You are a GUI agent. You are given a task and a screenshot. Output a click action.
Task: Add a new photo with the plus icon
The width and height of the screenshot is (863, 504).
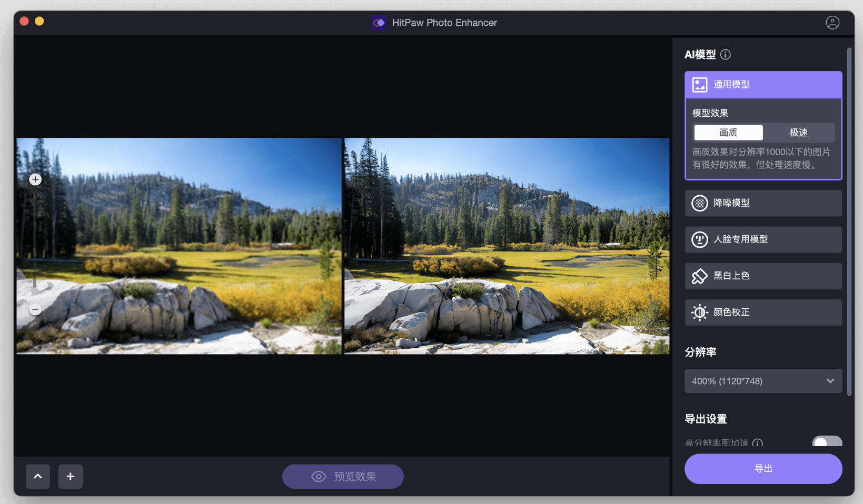click(x=70, y=476)
